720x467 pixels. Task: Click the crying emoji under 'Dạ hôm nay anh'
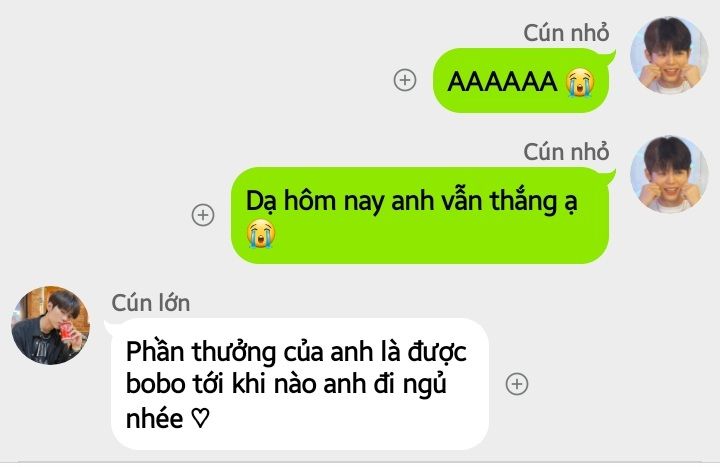(260, 233)
